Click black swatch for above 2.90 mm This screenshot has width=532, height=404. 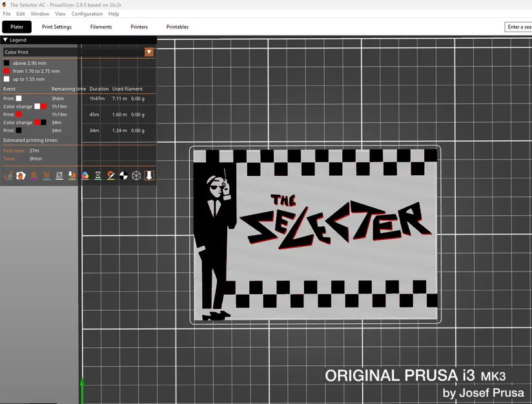pos(6,63)
